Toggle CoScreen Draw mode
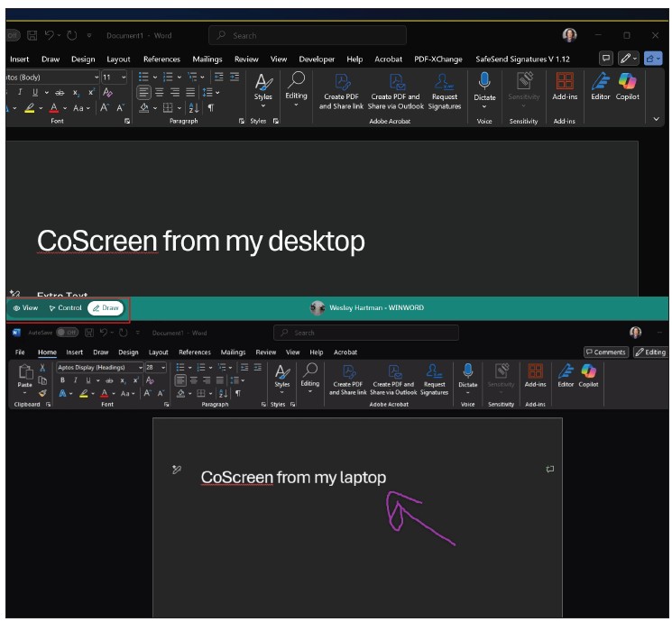 pos(105,308)
